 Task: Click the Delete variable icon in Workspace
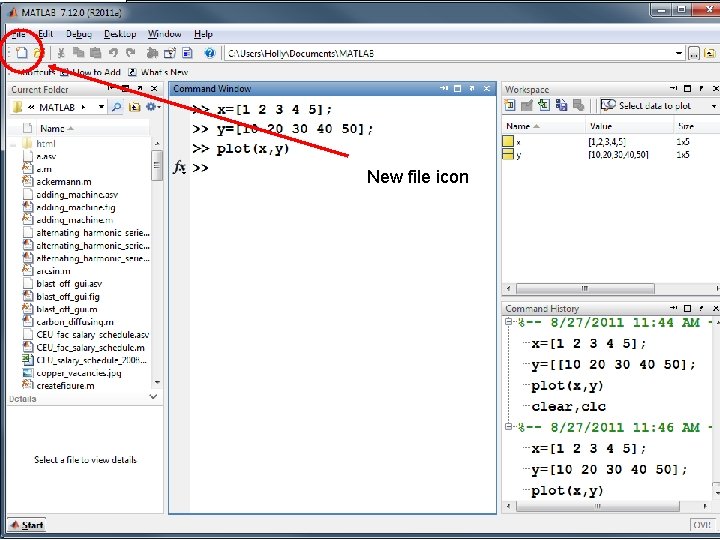(579, 106)
